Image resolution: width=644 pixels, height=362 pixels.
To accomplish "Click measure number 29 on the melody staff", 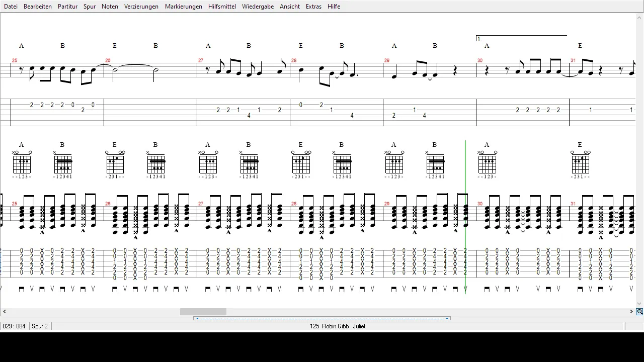I will coord(387,60).
